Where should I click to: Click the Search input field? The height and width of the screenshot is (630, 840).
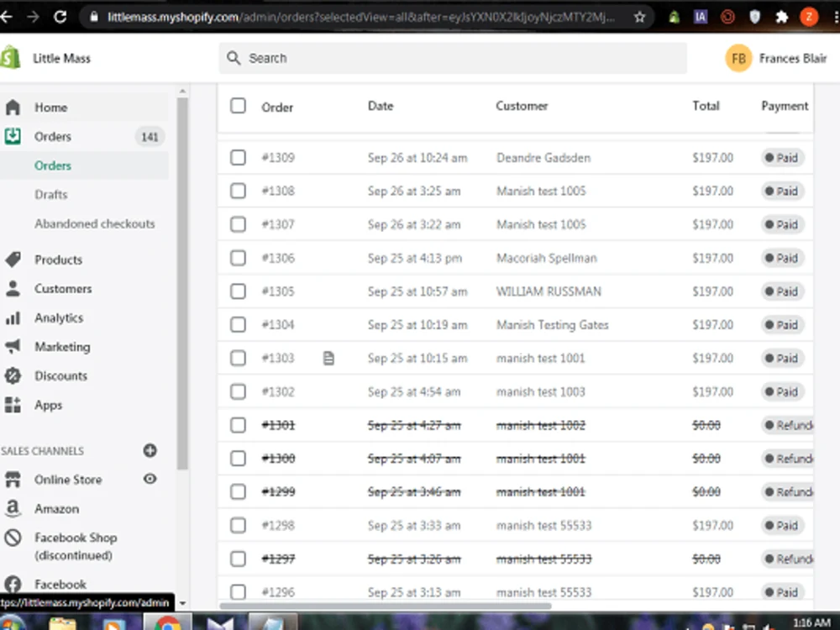coord(453,58)
